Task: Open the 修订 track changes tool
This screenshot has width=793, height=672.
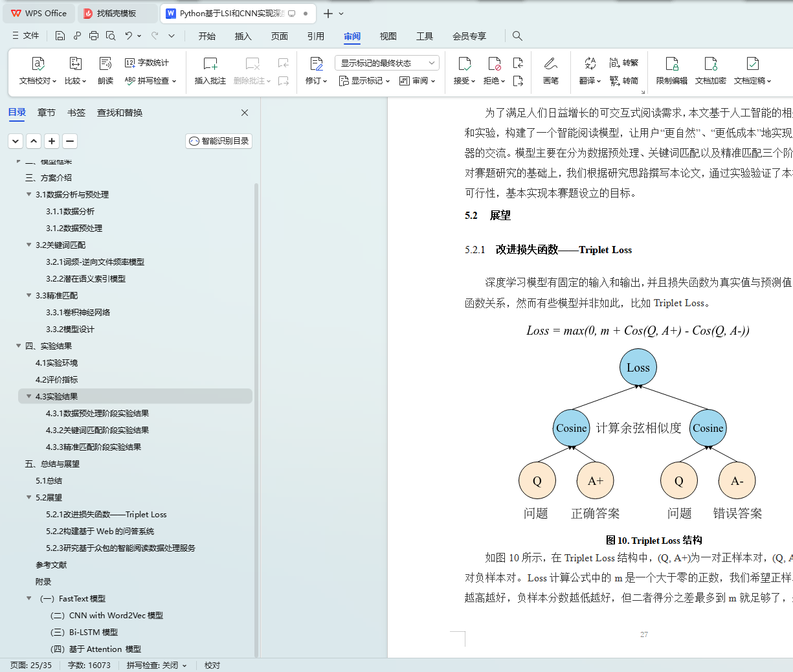Action: 316,71
